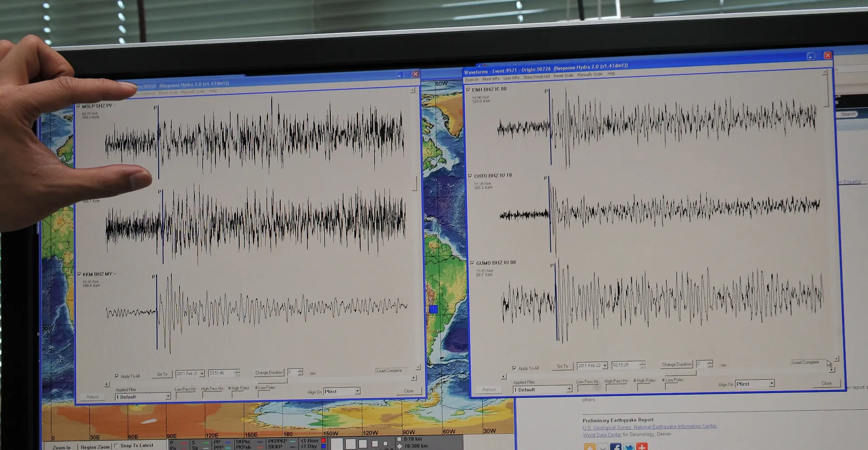
Task: Click the Reset Scale menu item
Action: (563, 76)
